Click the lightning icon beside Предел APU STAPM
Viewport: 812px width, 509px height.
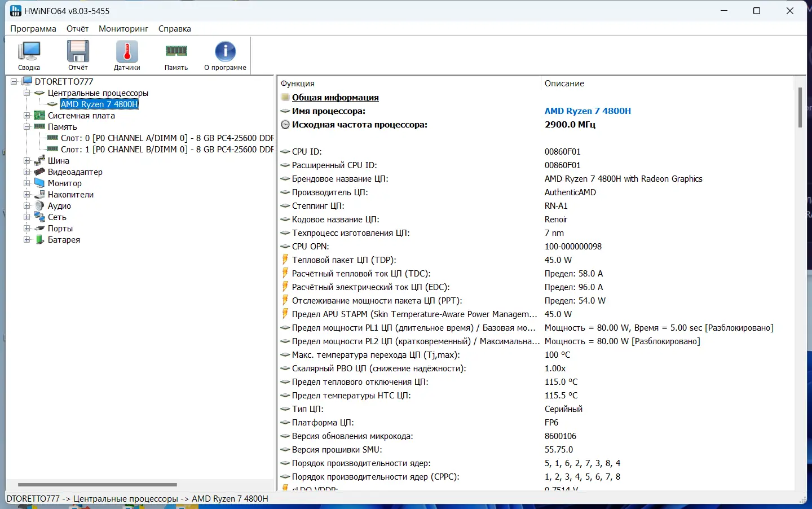pos(285,314)
